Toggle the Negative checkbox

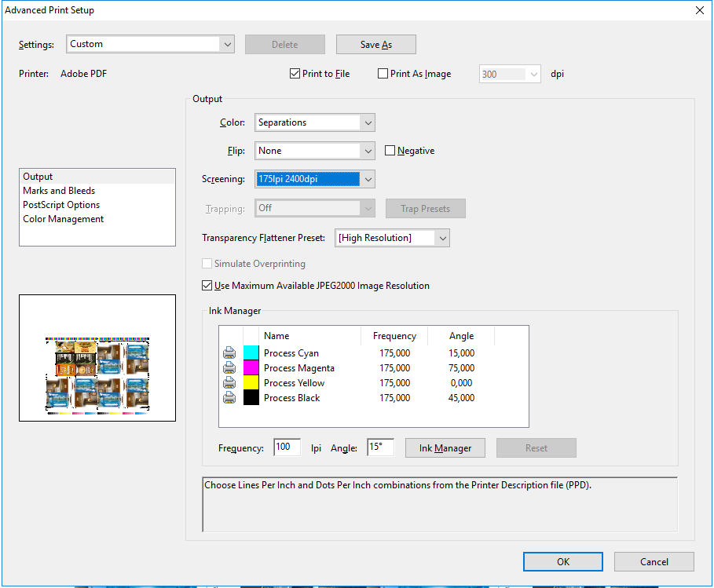pos(390,151)
